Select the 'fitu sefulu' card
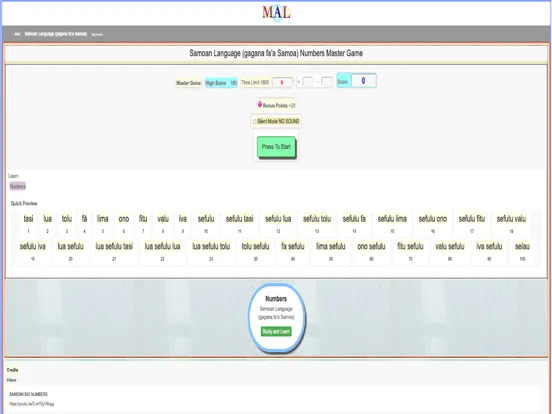The height and width of the screenshot is (414, 552). [x=410, y=251]
